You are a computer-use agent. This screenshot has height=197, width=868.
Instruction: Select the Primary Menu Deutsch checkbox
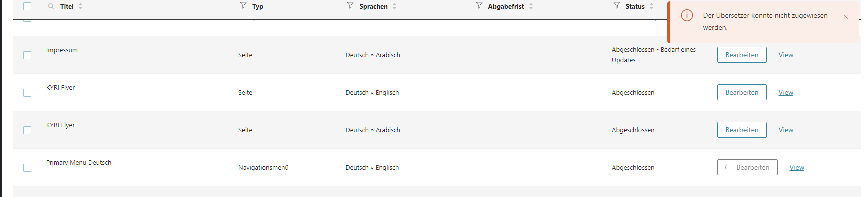[27, 168]
